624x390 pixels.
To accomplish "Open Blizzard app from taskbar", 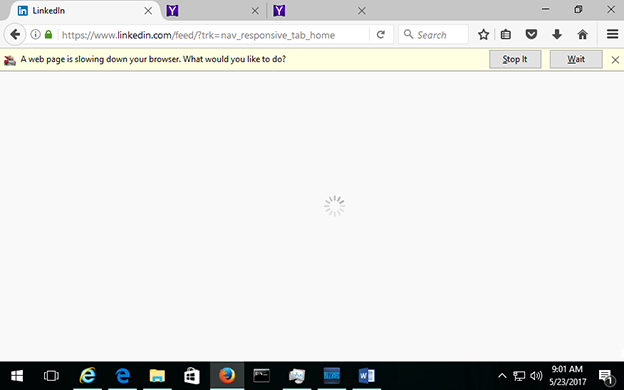I will (332, 376).
